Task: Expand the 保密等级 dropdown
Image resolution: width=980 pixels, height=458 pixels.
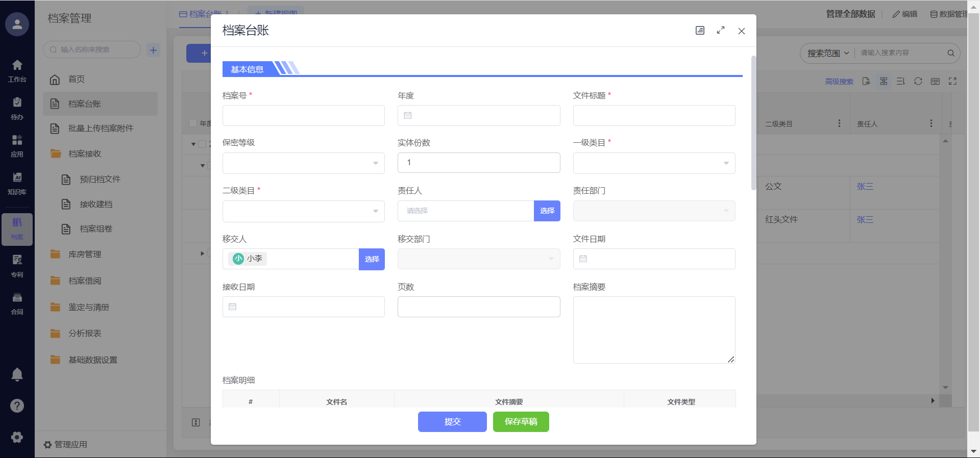Action: tap(303, 163)
